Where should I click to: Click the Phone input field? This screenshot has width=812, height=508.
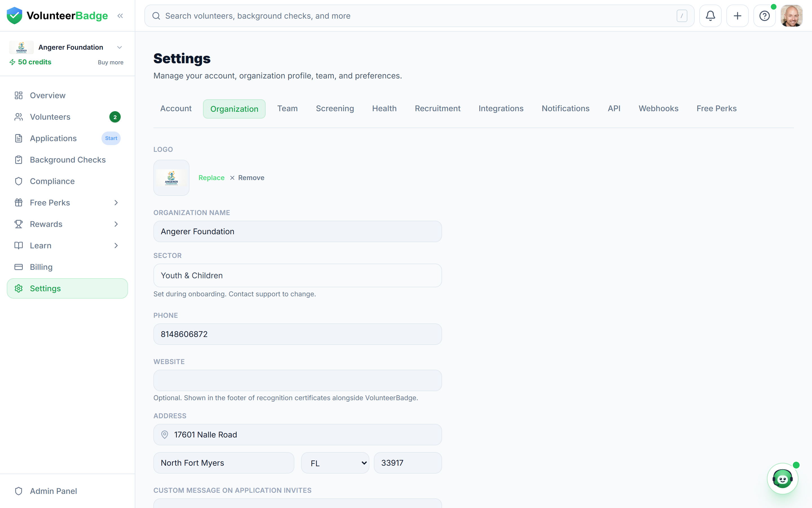[298, 334]
